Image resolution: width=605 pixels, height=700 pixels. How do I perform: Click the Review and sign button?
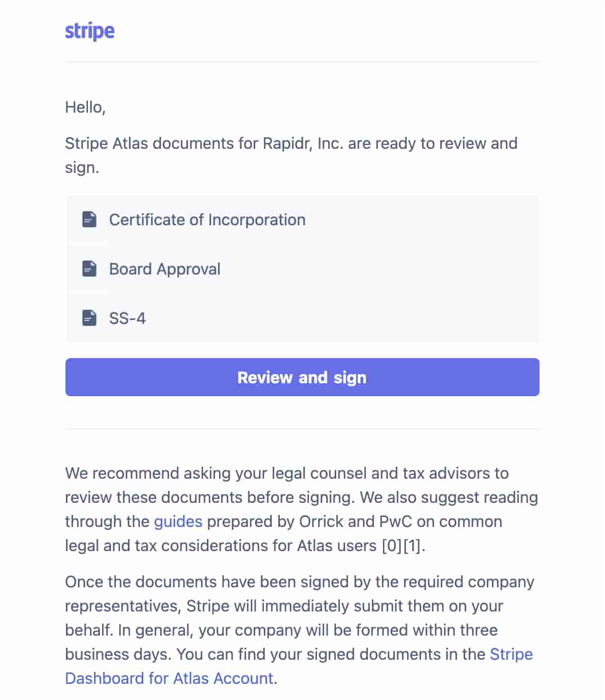coord(301,377)
